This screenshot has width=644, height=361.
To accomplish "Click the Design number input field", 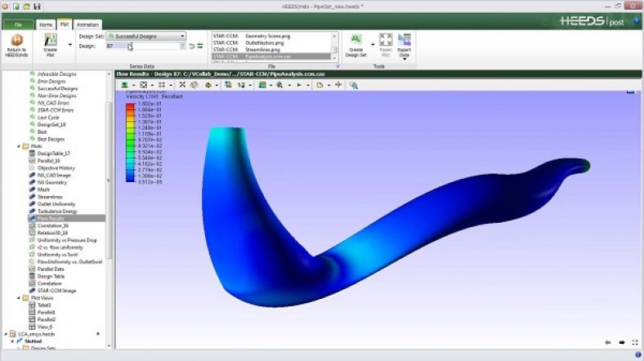I will [x=142, y=46].
